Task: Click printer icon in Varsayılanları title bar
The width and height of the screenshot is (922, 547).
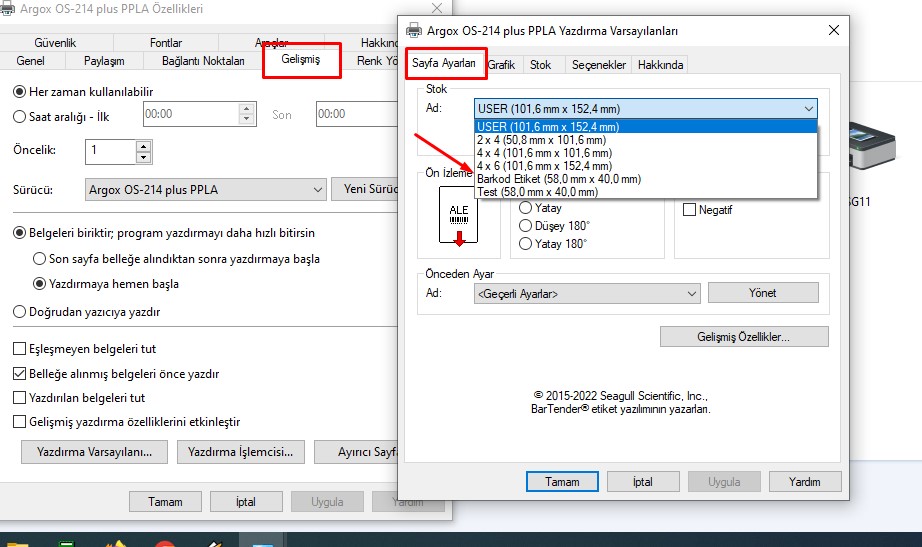Action: click(414, 30)
